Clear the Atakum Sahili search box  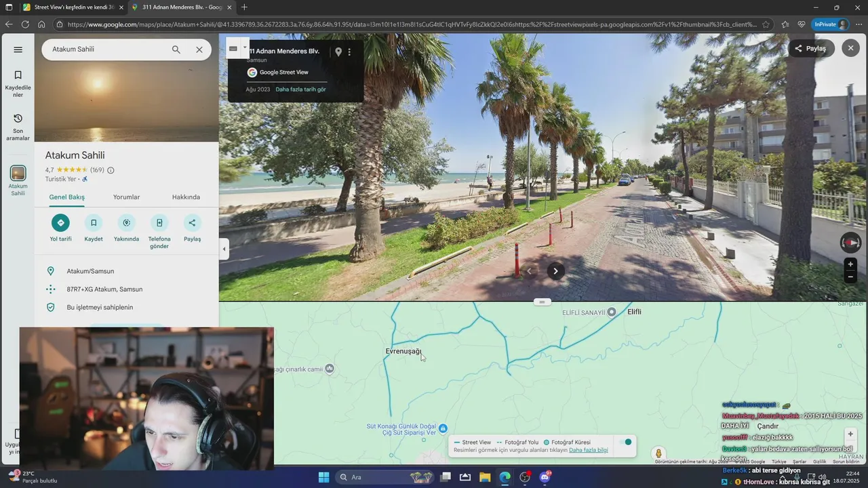click(x=199, y=49)
